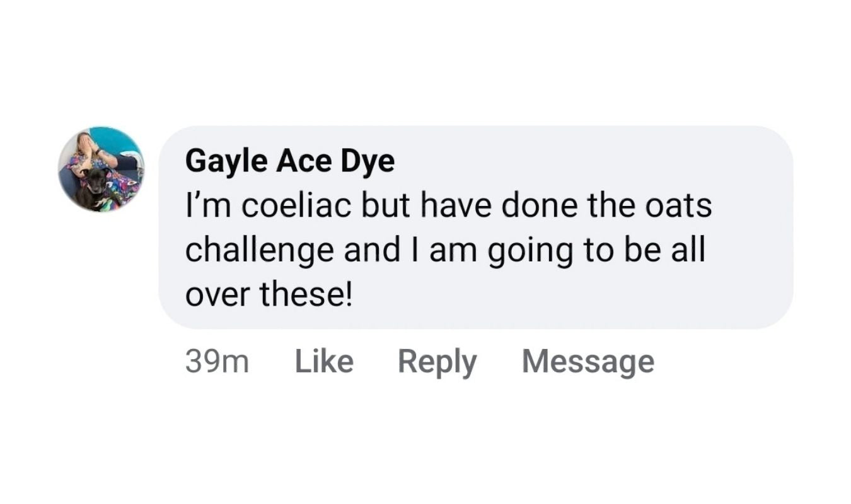851x504 pixels.
Task: Like Gayle Ace Dye's comment
Action: click(x=324, y=362)
